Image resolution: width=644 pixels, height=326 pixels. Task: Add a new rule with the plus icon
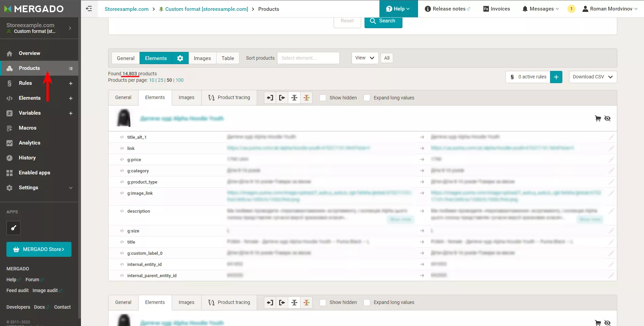click(71, 83)
